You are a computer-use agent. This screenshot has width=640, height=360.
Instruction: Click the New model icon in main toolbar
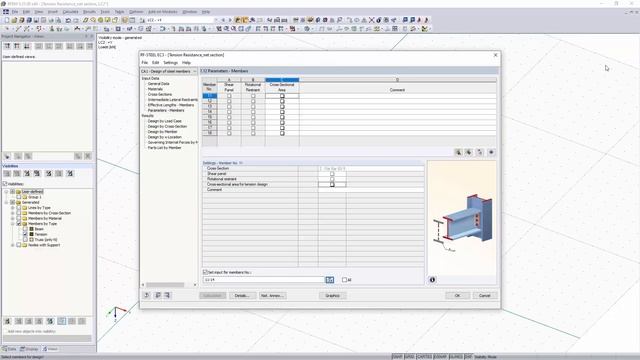(x=7, y=20)
